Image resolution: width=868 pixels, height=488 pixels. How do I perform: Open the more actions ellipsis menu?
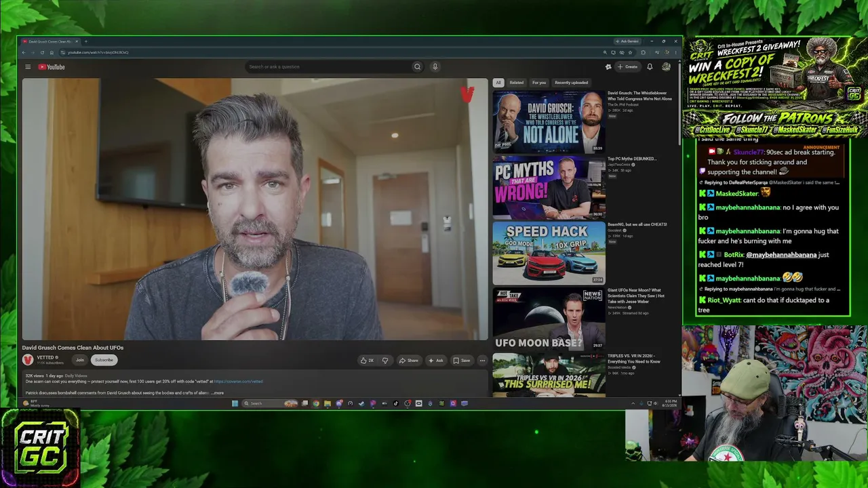[x=482, y=361]
